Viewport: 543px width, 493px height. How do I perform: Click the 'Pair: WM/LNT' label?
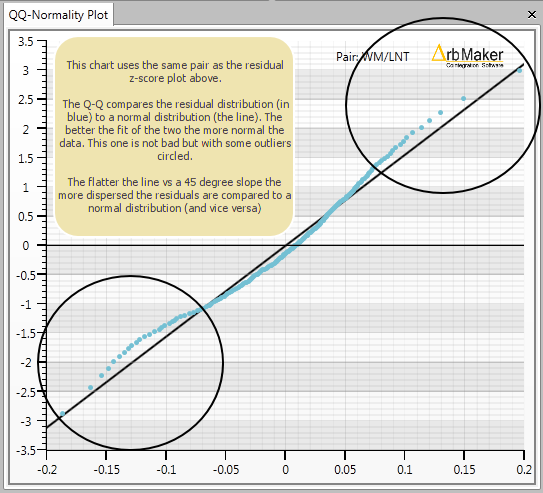373,57
